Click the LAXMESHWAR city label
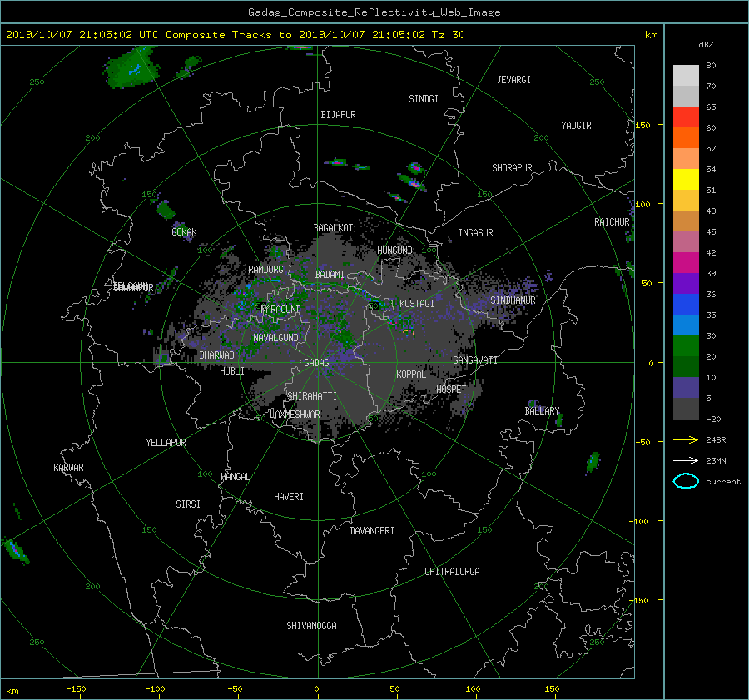The height and width of the screenshot is (700, 749). pos(295,415)
